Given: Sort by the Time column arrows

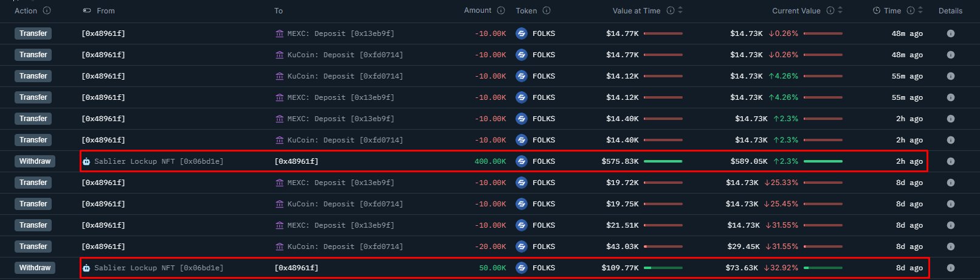Looking at the screenshot, I should point(920,10).
